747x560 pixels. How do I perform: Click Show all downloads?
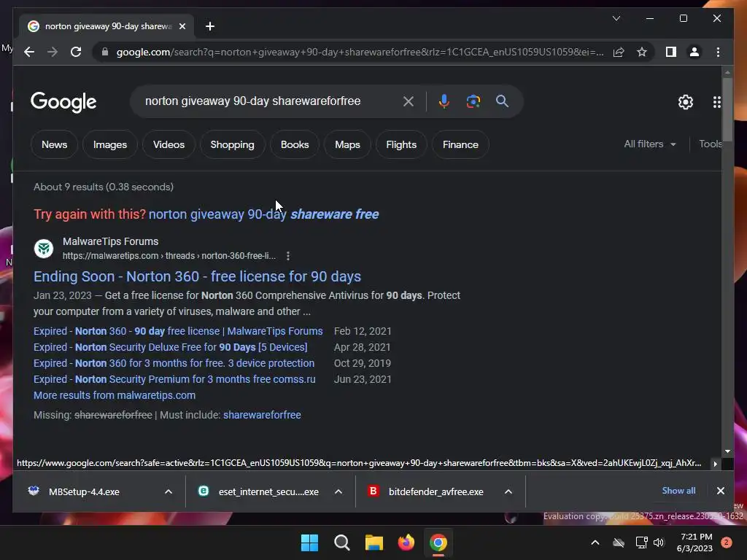tap(678, 491)
